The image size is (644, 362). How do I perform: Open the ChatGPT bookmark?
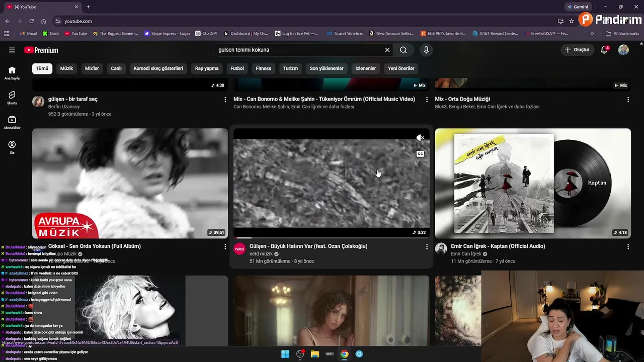[206, 34]
